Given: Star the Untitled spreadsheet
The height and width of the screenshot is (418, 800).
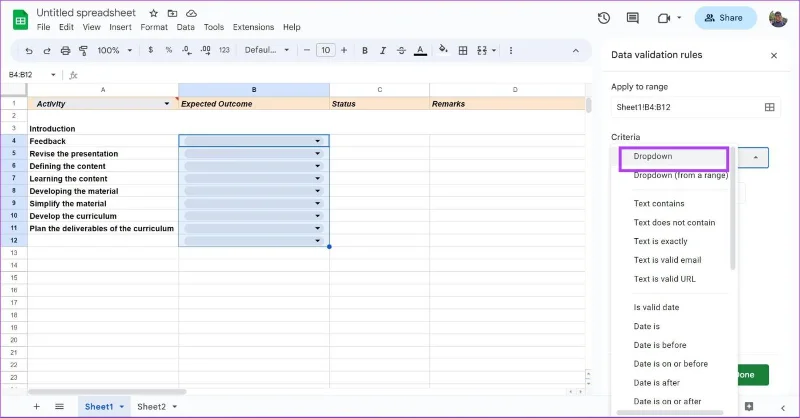Looking at the screenshot, I should pos(154,13).
